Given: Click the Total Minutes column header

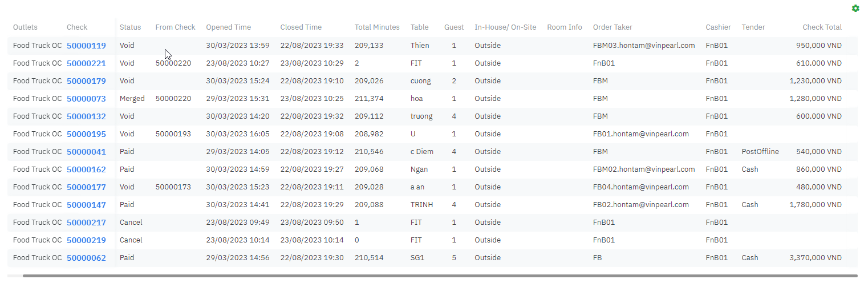Looking at the screenshot, I should click(x=377, y=27).
